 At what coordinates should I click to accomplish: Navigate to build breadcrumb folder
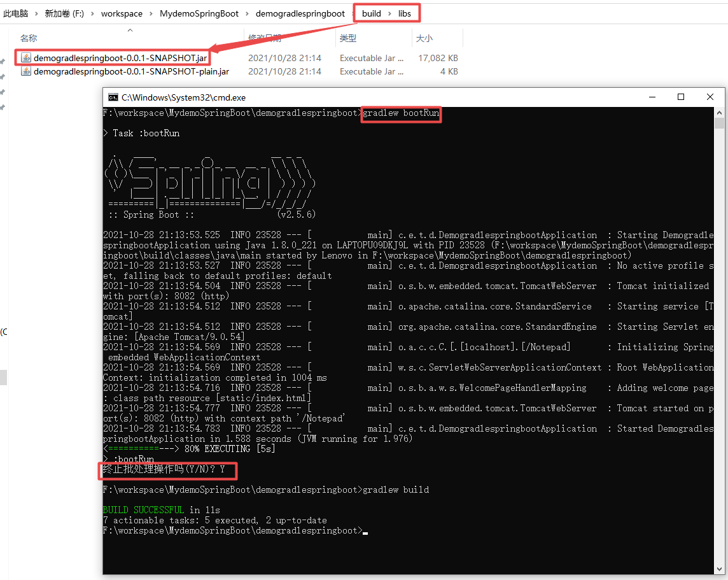pyautogui.click(x=372, y=13)
